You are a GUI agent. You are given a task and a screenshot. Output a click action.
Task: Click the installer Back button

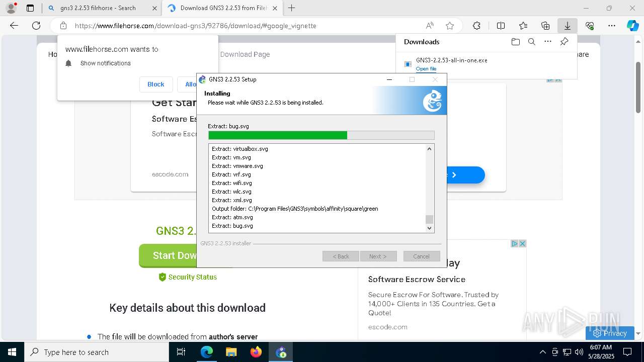[341, 256]
